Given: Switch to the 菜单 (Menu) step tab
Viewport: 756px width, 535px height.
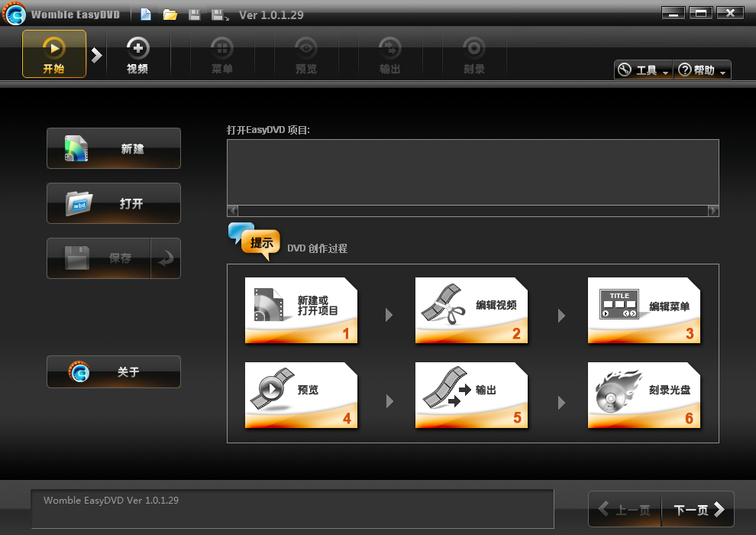Looking at the screenshot, I should 221,56.
